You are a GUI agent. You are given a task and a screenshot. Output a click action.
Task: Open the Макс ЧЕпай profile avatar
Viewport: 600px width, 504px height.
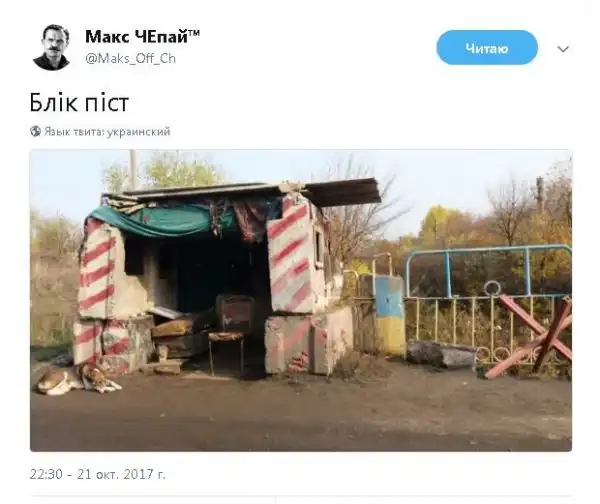coord(51,47)
